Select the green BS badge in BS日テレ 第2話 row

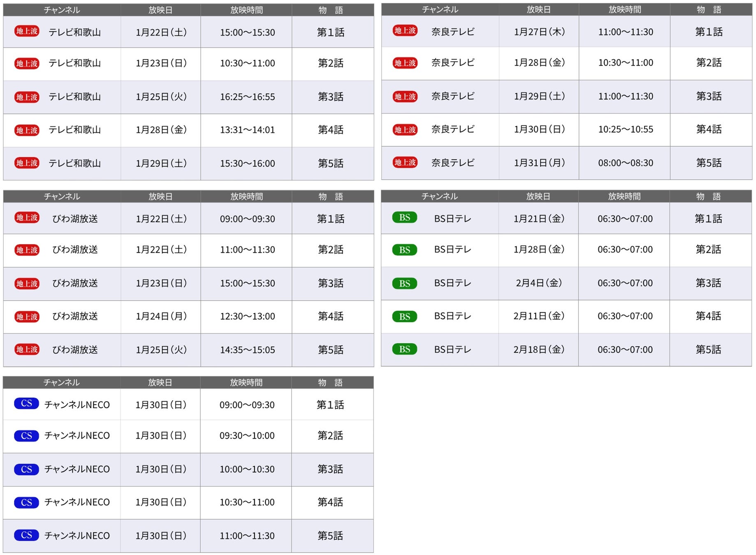tap(405, 250)
